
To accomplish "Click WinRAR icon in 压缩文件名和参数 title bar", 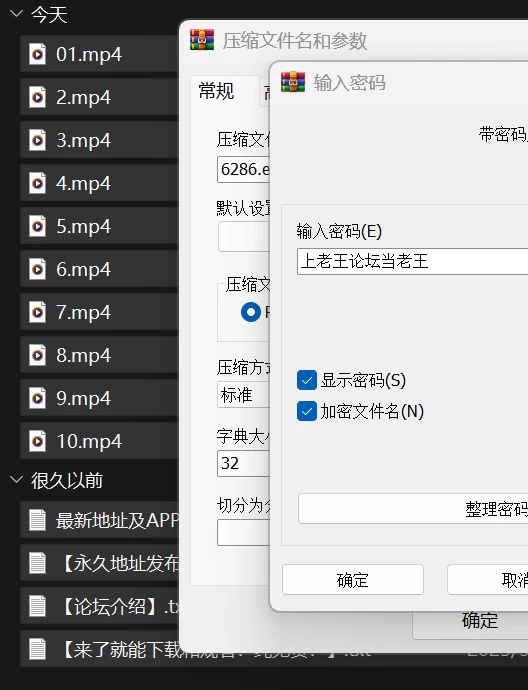I will click(x=202, y=40).
